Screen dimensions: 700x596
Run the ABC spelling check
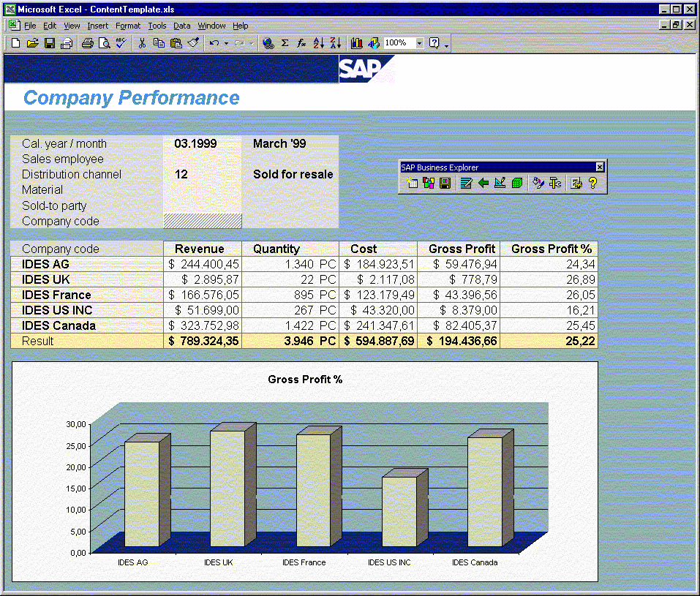pyautogui.click(x=121, y=43)
